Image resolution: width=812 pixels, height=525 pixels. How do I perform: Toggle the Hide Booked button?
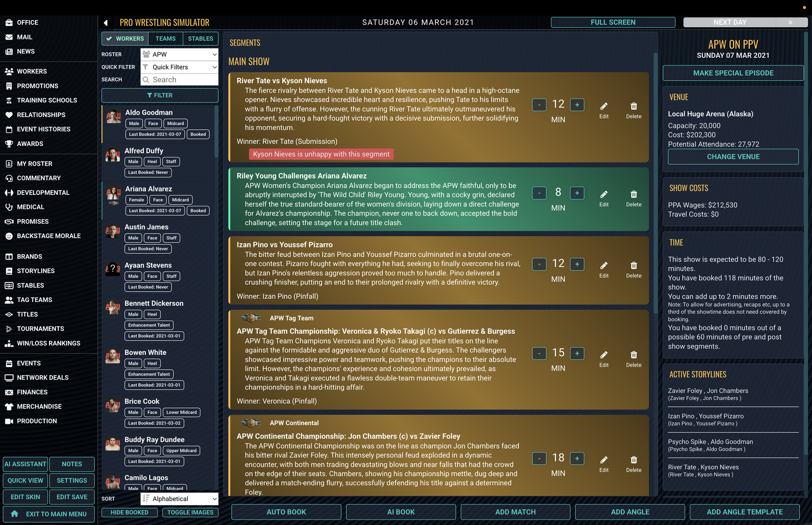tap(129, 512)
